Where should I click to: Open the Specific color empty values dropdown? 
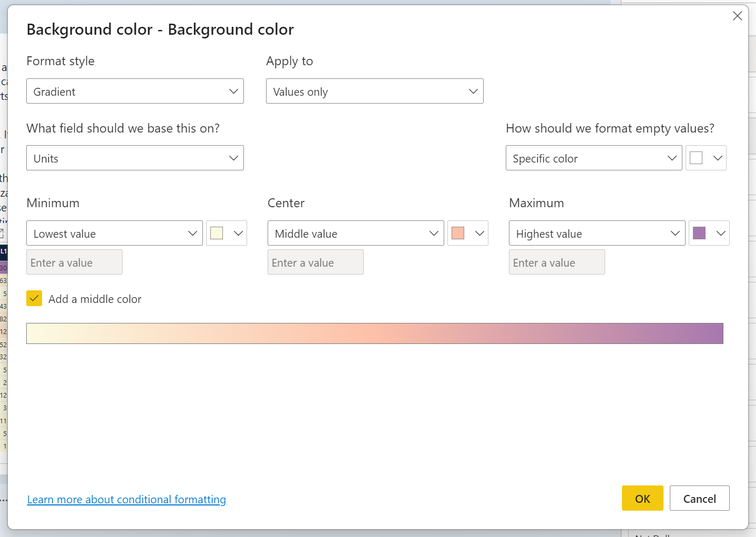click(594, 158)
